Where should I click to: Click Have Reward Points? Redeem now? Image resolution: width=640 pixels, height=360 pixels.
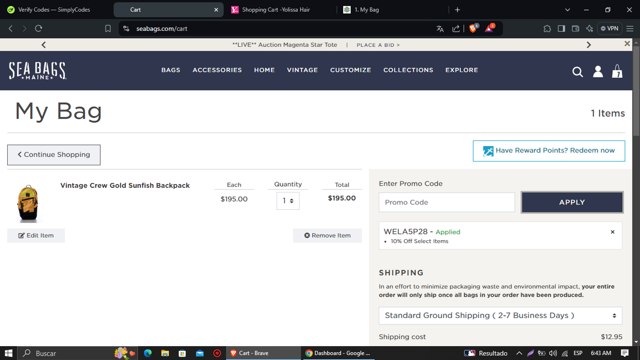click(x=549, y=151)
